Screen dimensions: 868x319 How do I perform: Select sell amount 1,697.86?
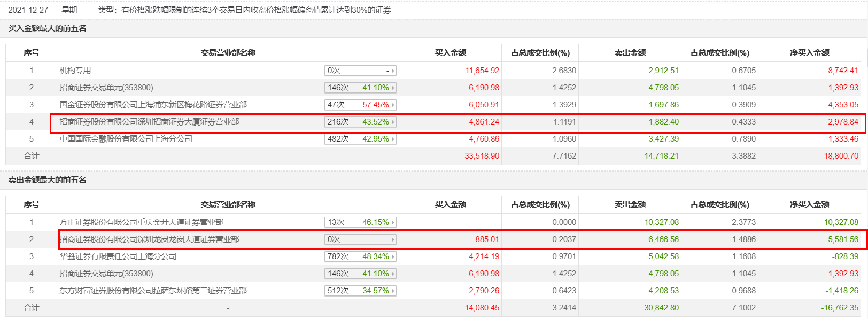coord(664,105)
